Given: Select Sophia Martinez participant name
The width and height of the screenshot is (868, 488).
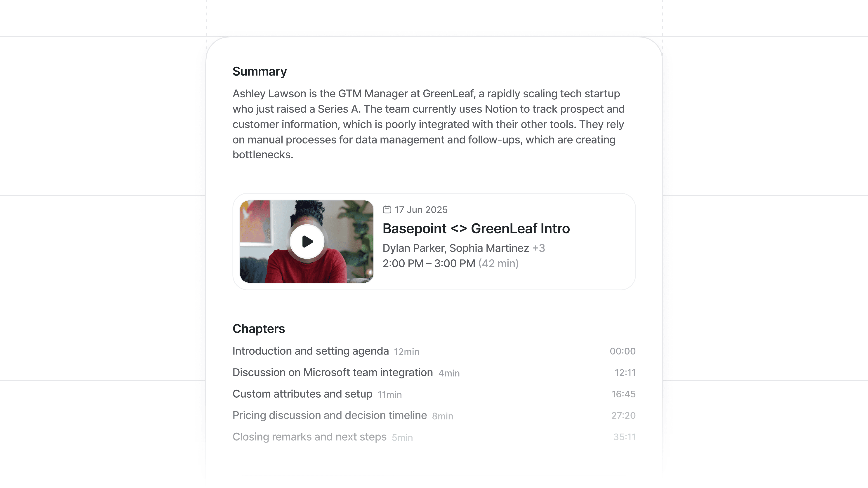Looking at the screenshot, I should (489, 248).
